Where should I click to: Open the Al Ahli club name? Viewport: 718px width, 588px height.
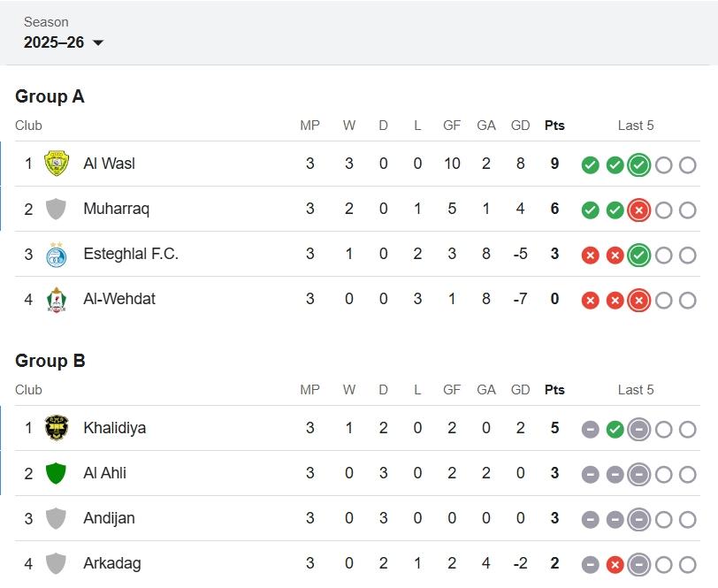click(104, 473)
